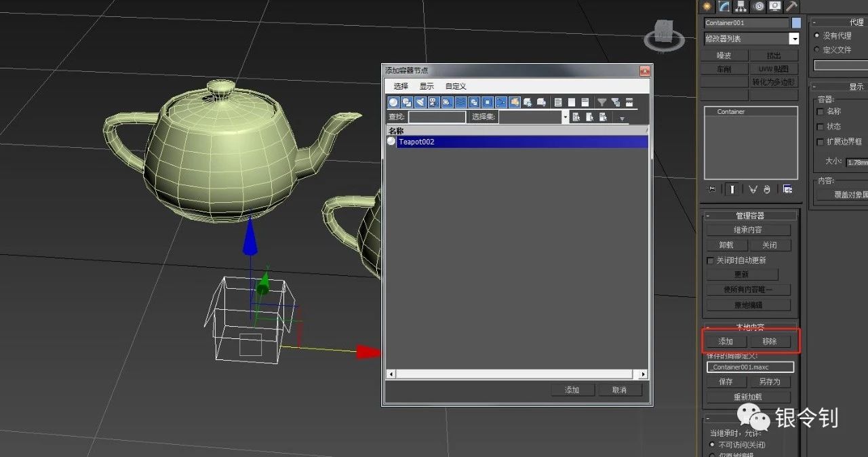868x457 pixels.
Task: Click the pin stack icon
Action: pos(711,189)
